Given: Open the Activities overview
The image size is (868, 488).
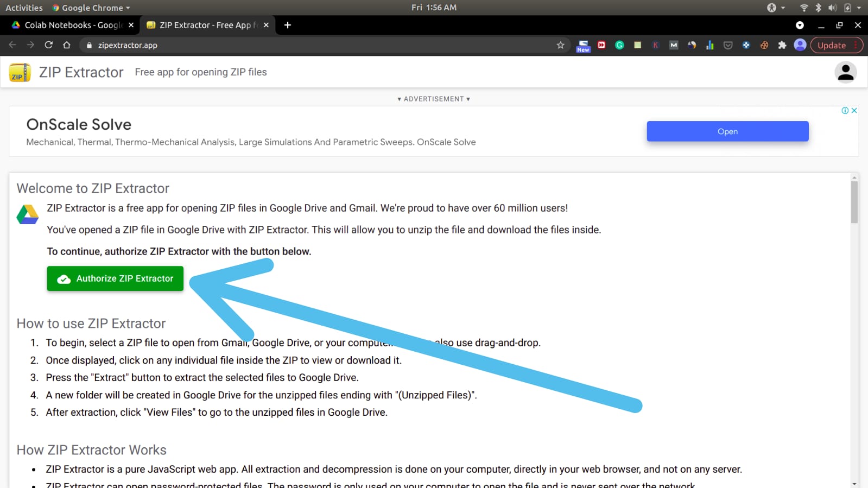Looking at the screenshot, I should coord(24,8).
